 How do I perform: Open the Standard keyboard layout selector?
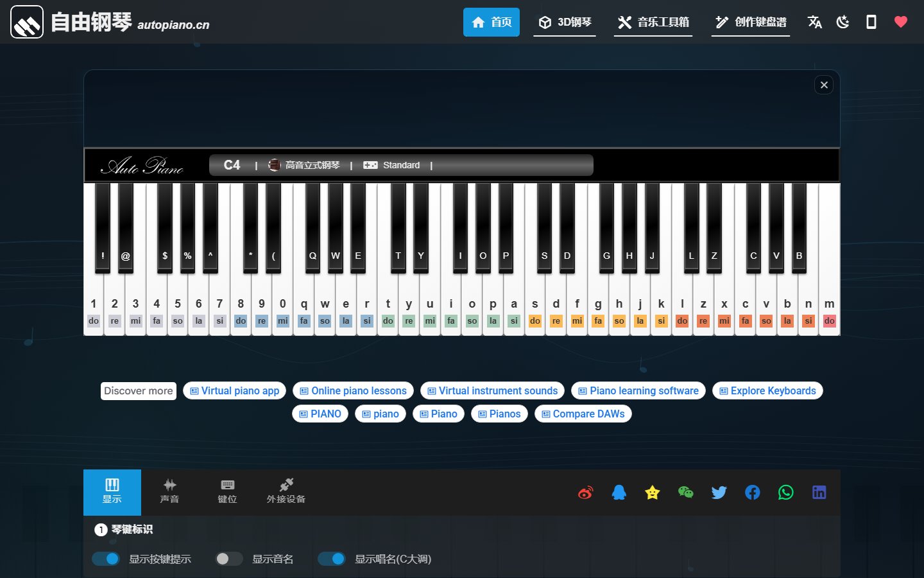(x=391, y=165)
